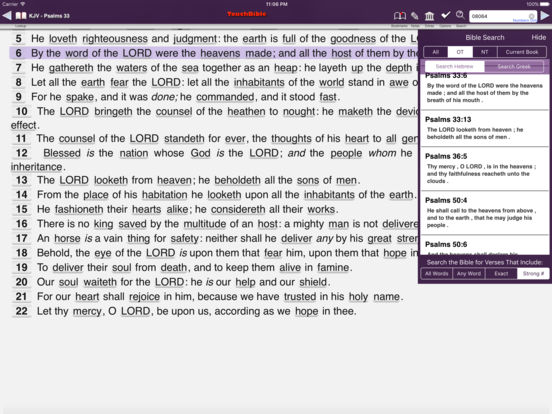Click the search field containing 08064
The image size is (552, 414).
[x=503, y=16]
